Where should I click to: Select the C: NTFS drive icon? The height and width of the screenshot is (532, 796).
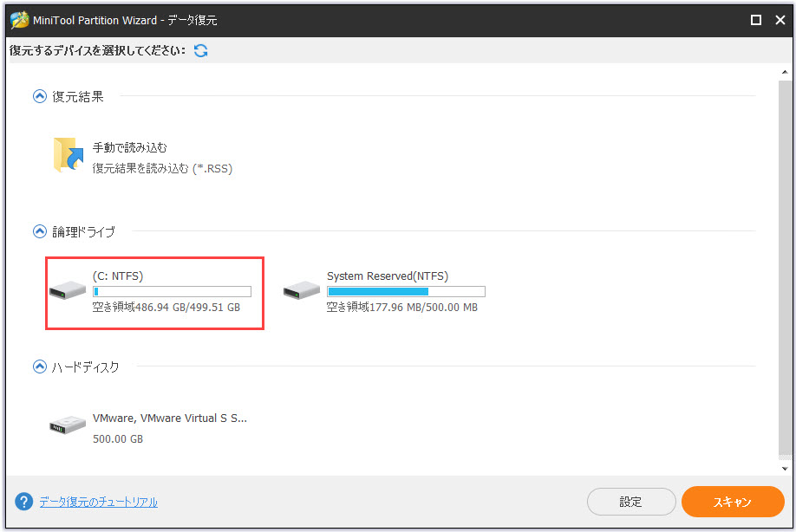point(68,290)
